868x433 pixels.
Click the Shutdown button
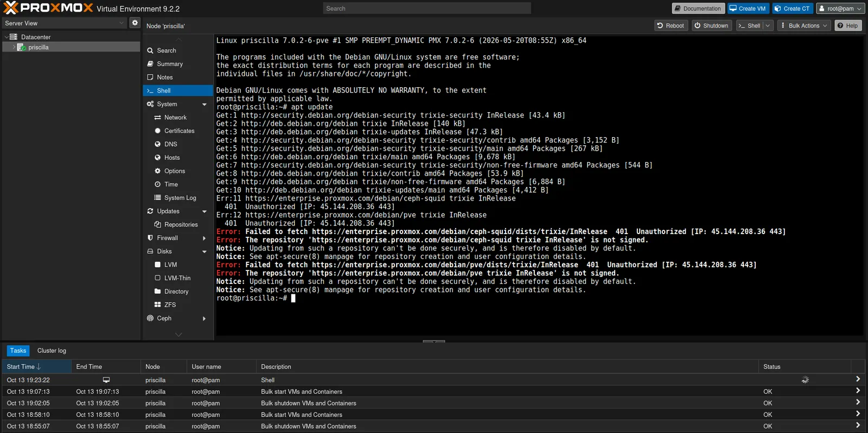712,25
